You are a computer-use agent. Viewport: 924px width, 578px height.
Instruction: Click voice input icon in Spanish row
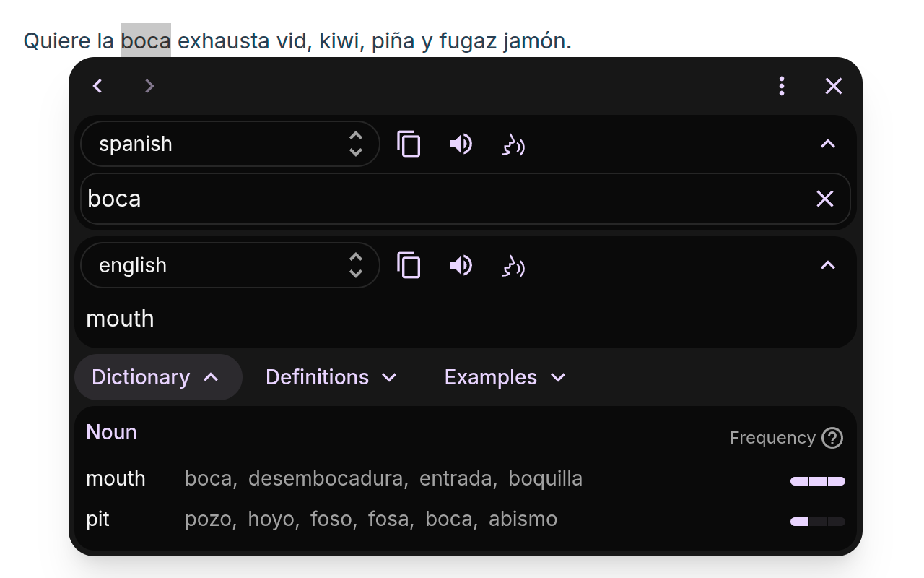513,145
